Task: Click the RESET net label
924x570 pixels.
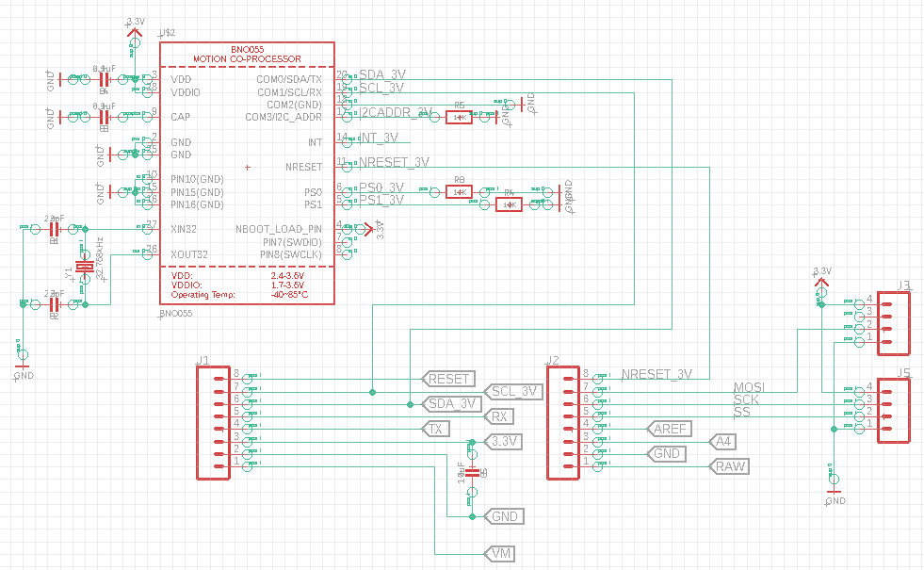Action: [x=448, y=379]
